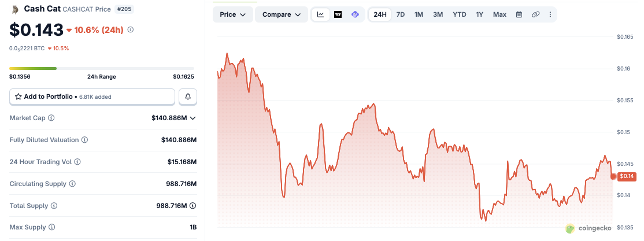Viewport: 644px width, 241px height.
Task: Select the Max timeframe tab
Action: click(499, 14)
